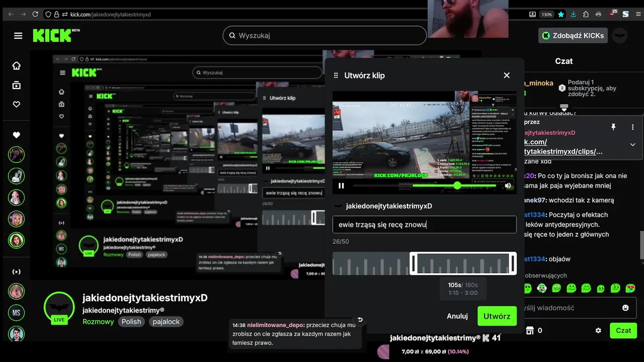644x362 pixels.
Task: Select the first green emote in chat row
Action: tap(527, 288)
